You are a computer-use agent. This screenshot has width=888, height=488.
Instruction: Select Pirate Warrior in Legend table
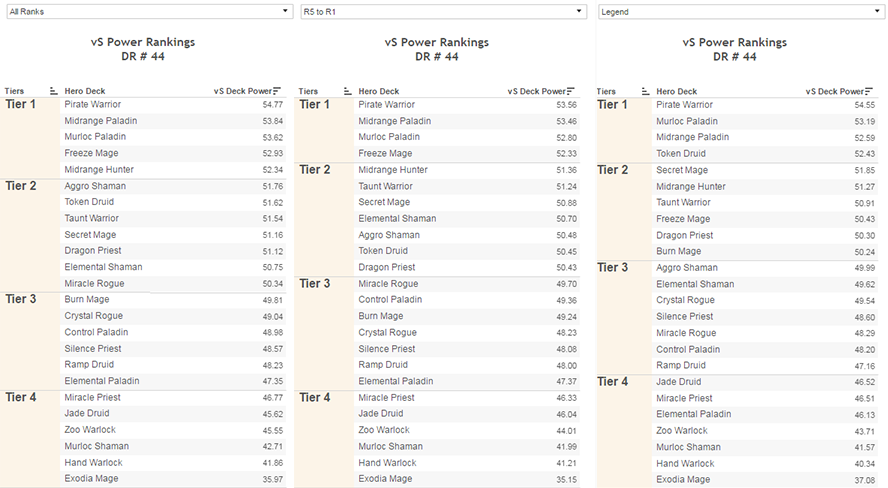(x=685, y=105)
